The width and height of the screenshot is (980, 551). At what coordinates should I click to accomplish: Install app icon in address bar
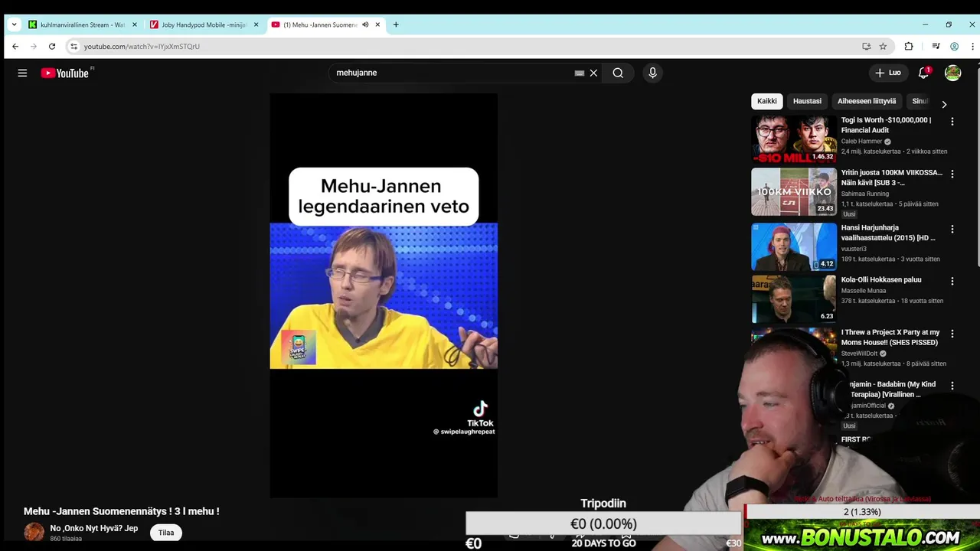click(866, 46)
